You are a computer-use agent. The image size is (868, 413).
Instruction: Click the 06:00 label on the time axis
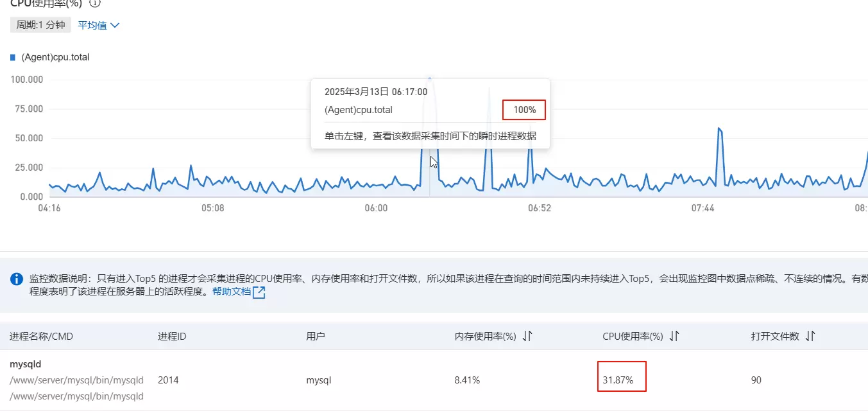[376, 208]
